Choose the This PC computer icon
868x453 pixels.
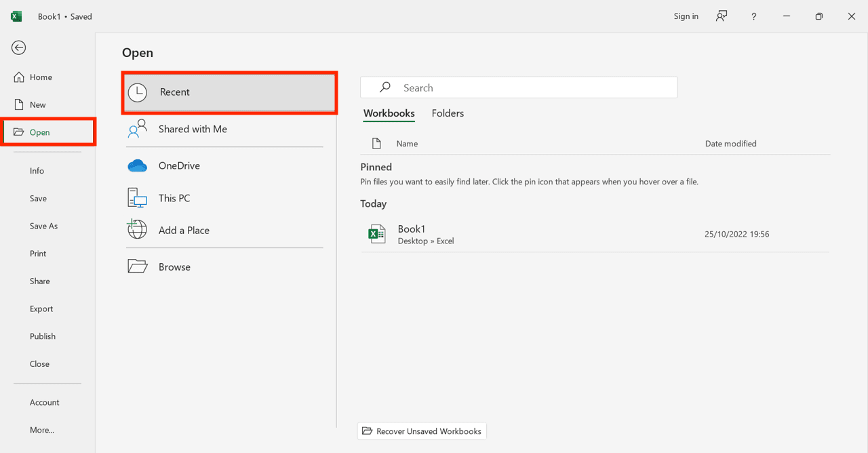pyautogui.click(x=138, y=198)
